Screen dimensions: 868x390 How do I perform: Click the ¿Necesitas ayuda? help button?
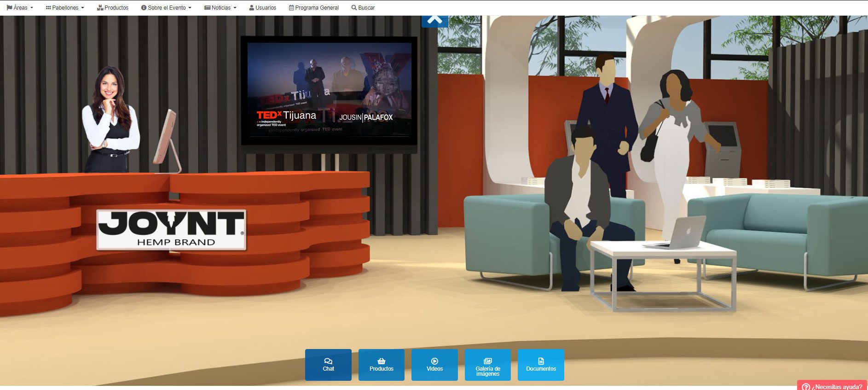tap(833, 386)
